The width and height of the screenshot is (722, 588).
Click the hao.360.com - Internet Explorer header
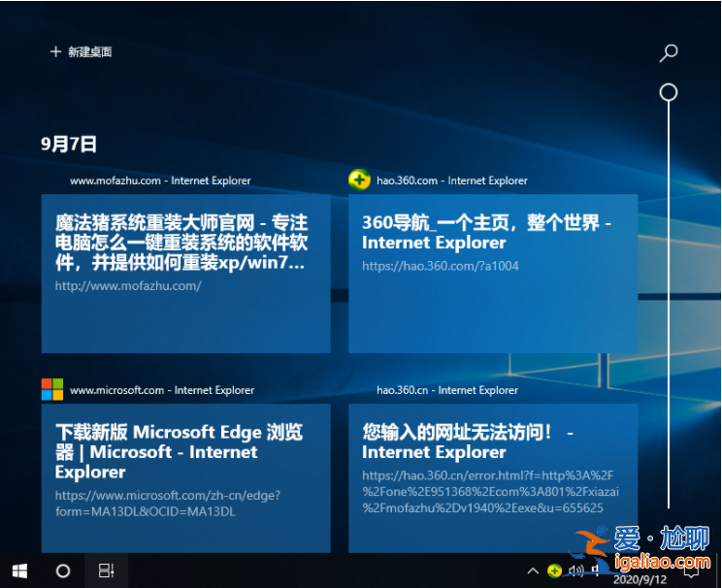(451, 180)
